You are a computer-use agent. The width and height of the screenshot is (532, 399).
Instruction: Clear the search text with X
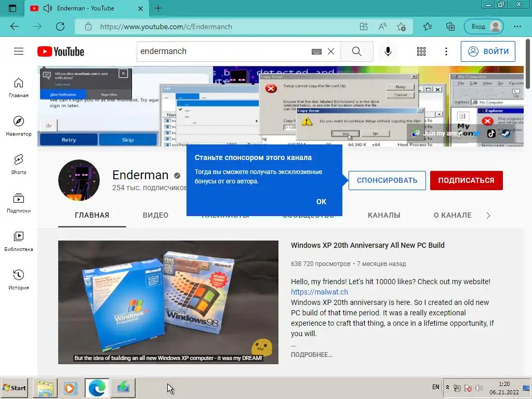click(x=331, y=51)
